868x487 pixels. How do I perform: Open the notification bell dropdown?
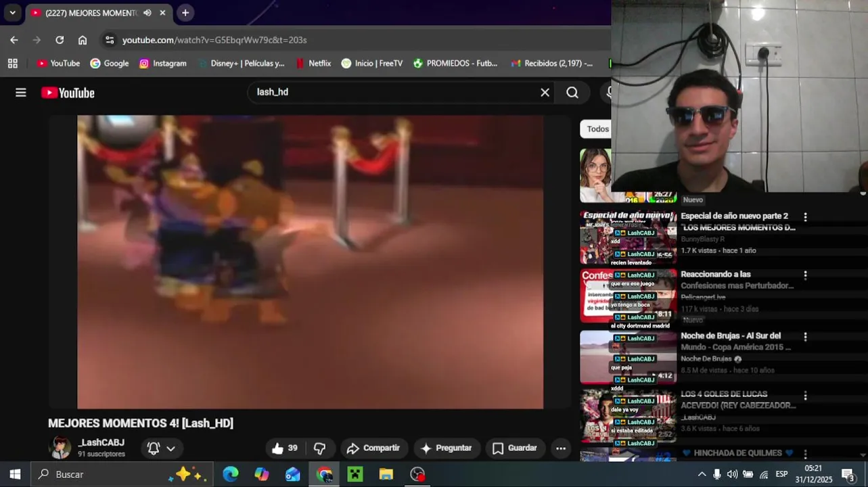tap(161, 448)
